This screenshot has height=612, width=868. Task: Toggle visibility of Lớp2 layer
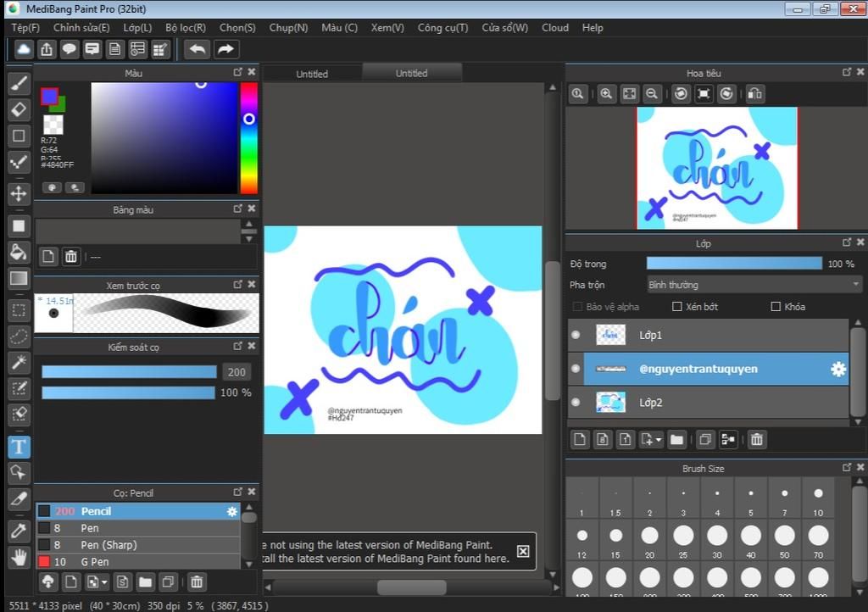pyautogui.click(x=576, y=403)
